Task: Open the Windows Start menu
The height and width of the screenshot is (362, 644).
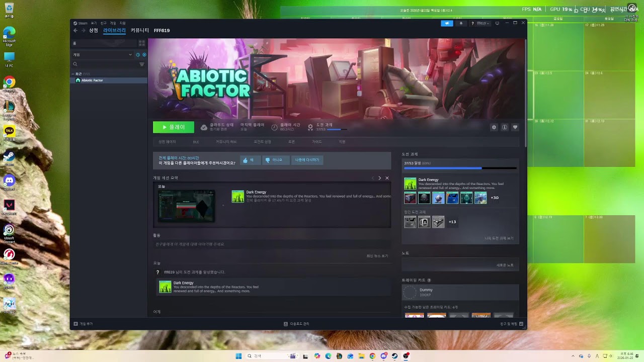Action: [x=238, y=356]
